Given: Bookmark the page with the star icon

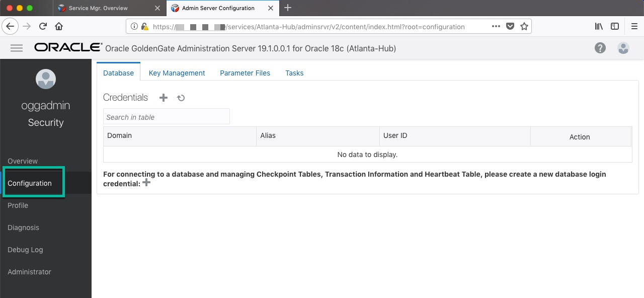Looking at the screenshot, I should [x=524, y=26].
